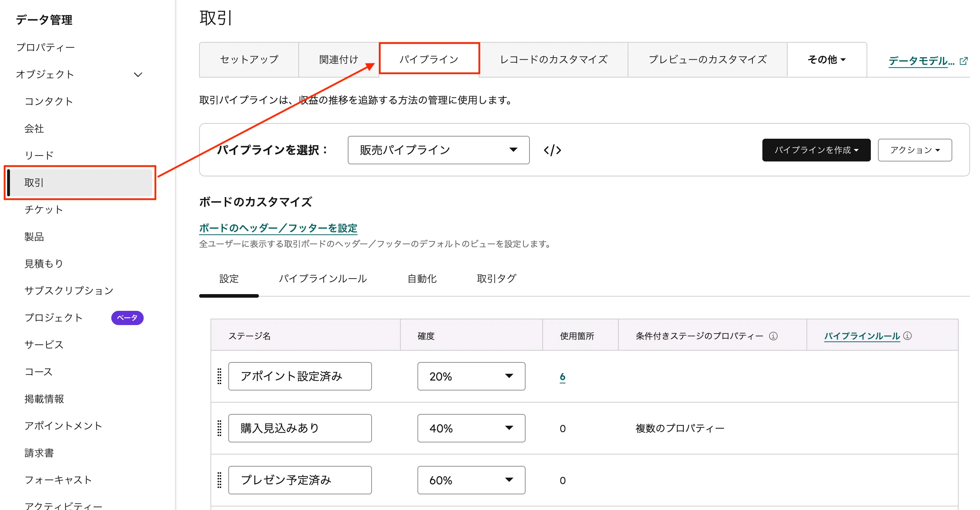This screenshot has width=980, height=510.
Task: Switch to the レコードのカスタマイズ tab
Action: pyautogui.click(x=553, y=60)
